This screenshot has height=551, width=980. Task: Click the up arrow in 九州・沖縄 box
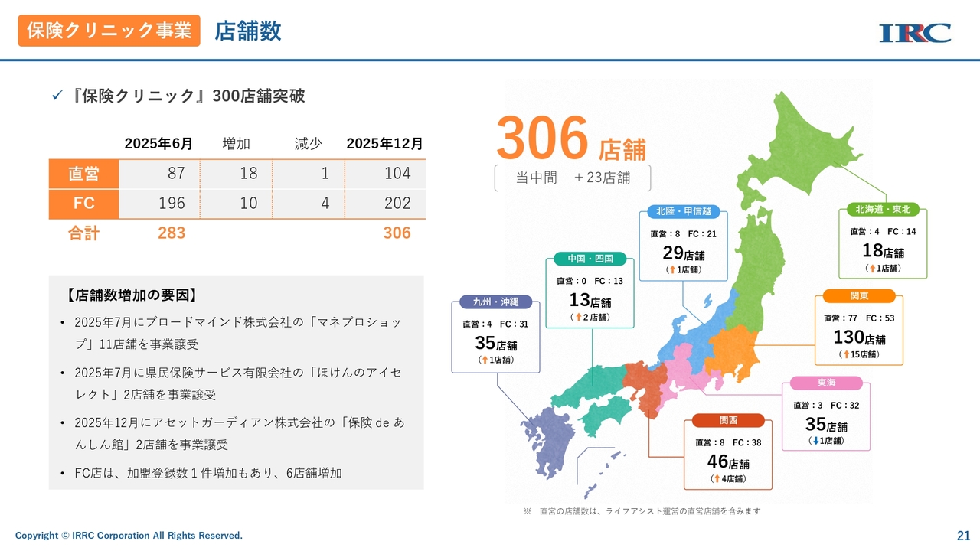pyautogui.click(x=483, y=360)
